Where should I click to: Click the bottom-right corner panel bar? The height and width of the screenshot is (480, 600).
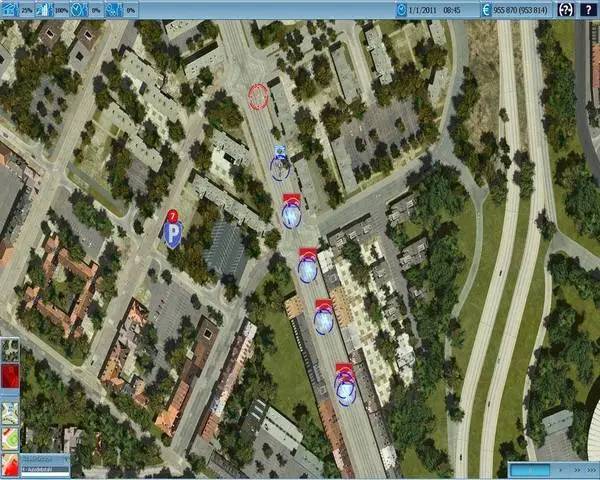point(551,468)
